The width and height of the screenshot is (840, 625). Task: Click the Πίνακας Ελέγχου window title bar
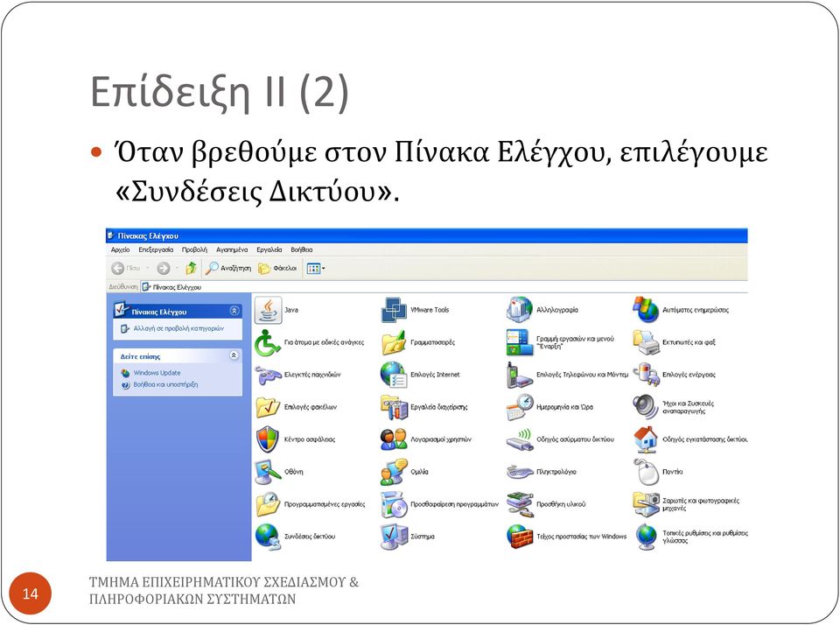426,235
